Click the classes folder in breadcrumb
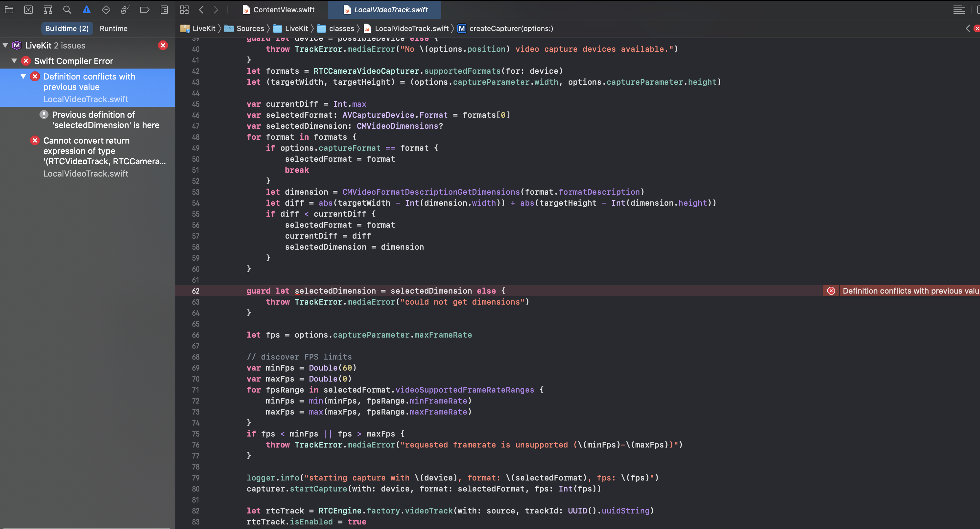Image resolution: width=980 pixels, height=529 pixels. click(341, 28)
